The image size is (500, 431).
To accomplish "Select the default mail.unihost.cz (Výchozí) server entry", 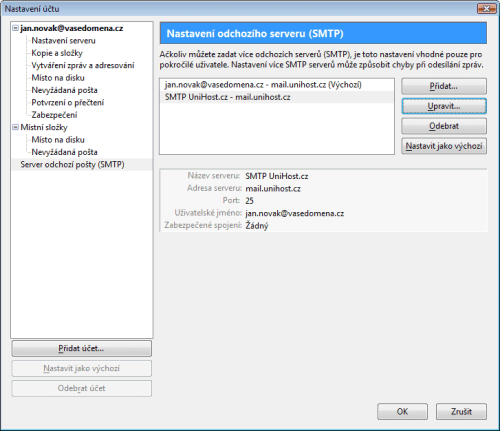I will (277, 85).
